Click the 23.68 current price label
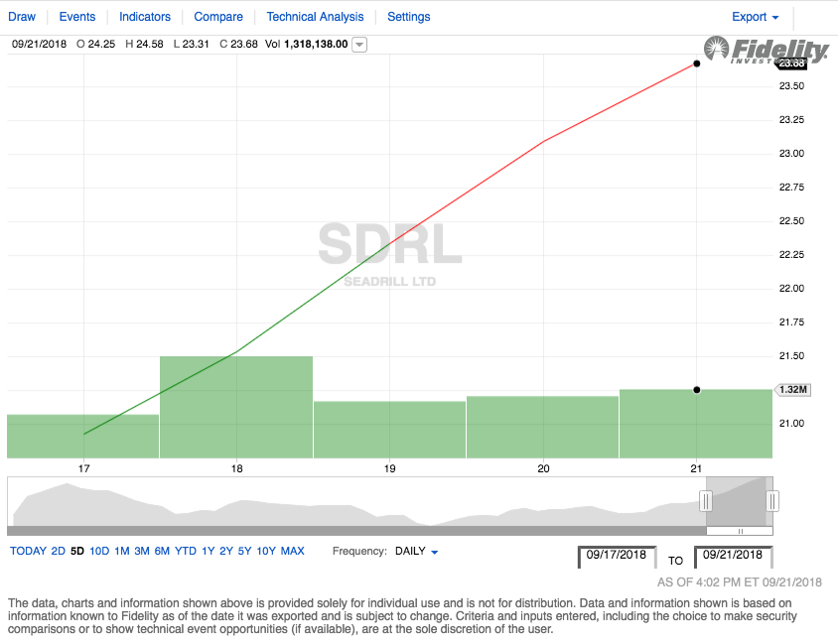Viewport: 838px width, 644px height. 792,64
